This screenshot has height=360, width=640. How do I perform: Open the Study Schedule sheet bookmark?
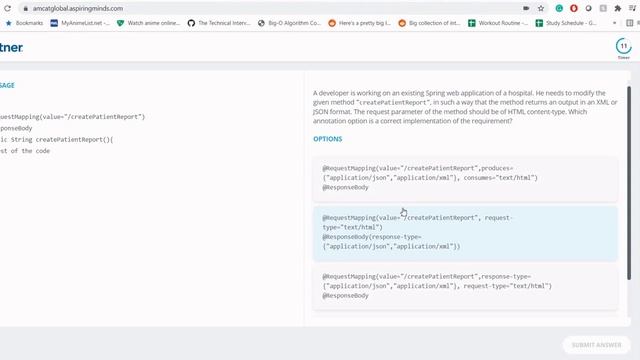566,23
